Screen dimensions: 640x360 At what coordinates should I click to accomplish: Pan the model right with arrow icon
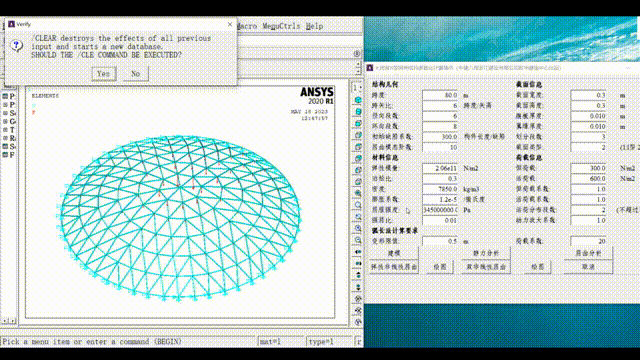pyautogui.click(x=358, y=263)
